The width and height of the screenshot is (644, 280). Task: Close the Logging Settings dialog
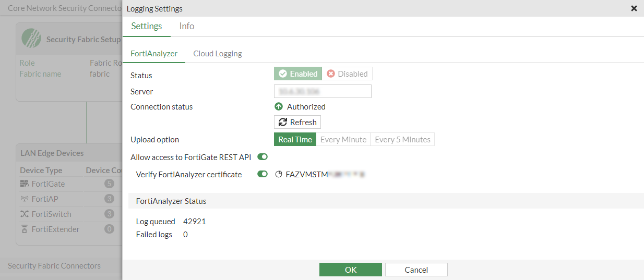[x=634, y=8]
